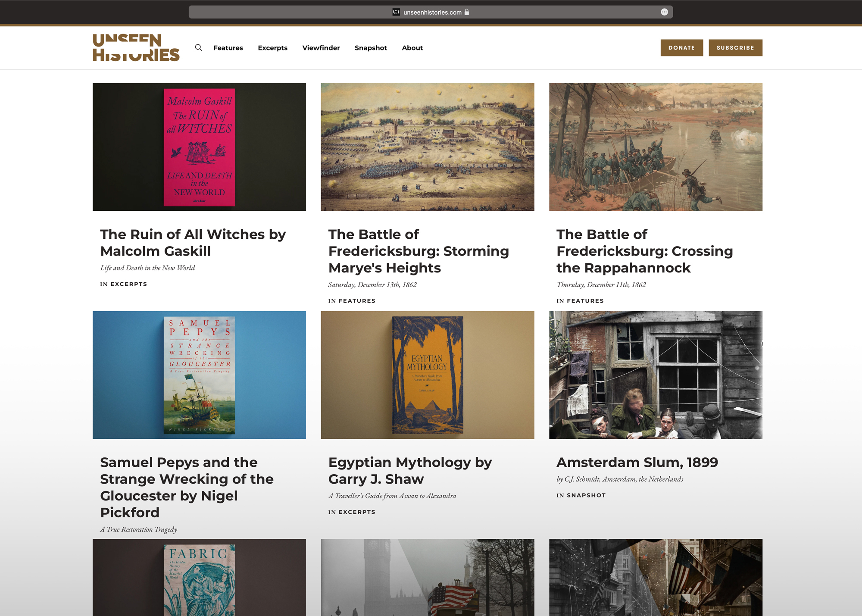The width and height of the screenshot is (862, 616).
Task: Click 'A Traveller's Guide from Aswan to Alexandra' subtitle
Action: (392, 496)
